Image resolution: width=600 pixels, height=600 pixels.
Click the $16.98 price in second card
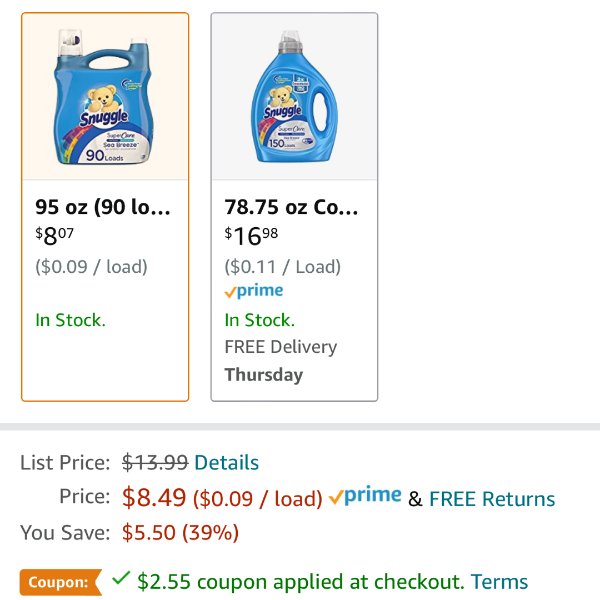tap(251, 236)
